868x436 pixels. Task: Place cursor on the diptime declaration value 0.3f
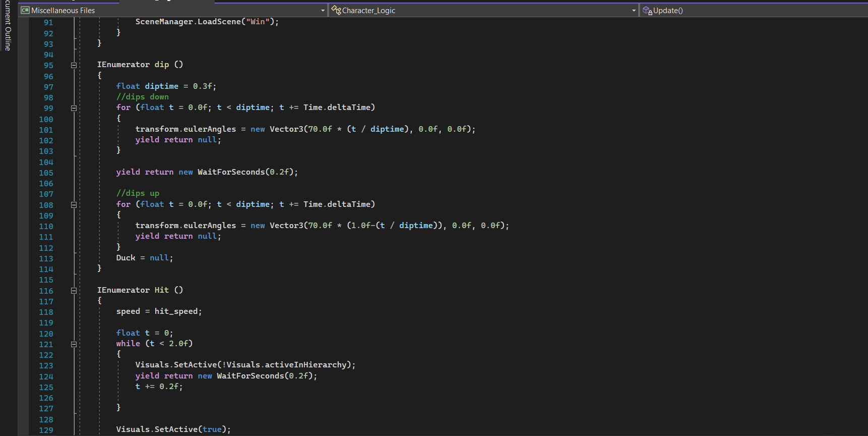[203, 86]
